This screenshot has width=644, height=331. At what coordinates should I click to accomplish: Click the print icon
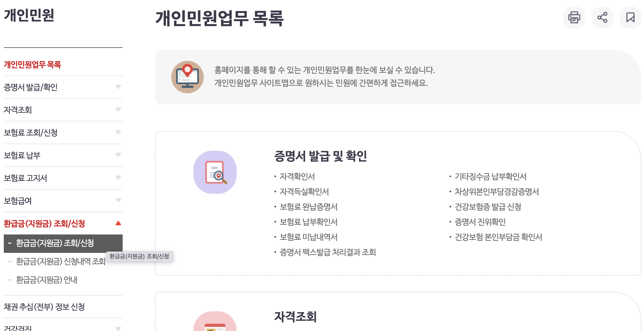pos(574,17)
